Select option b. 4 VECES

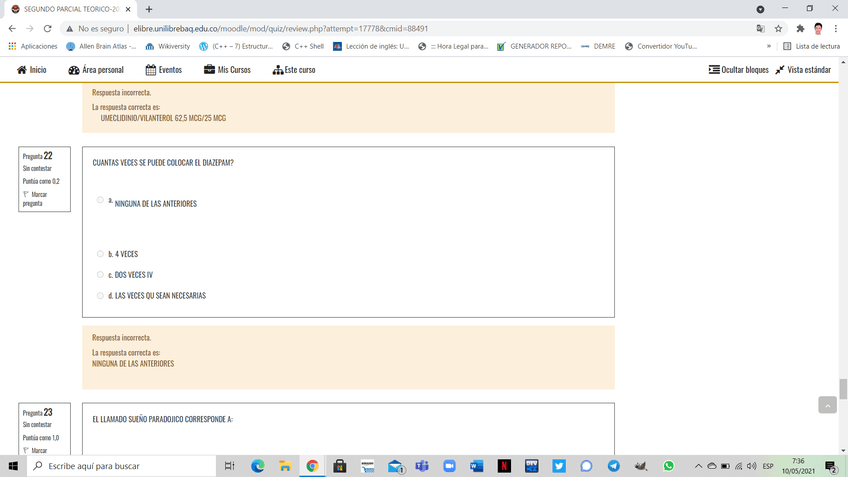tap(100, 254)
